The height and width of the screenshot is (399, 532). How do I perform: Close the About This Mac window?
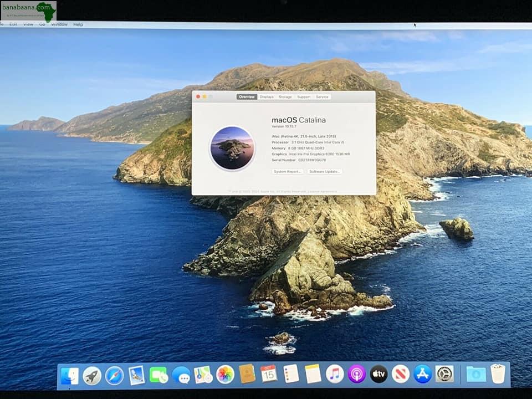(198, 96)
